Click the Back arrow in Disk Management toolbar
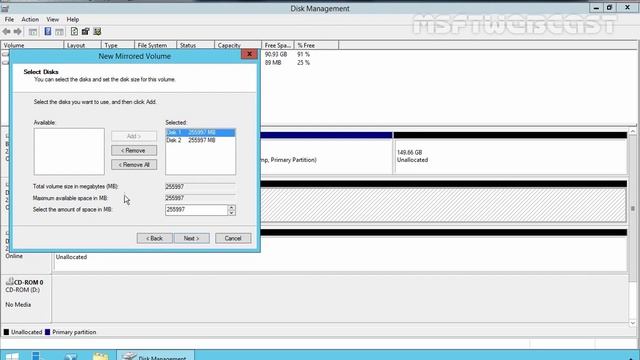 tap(6, 31)
